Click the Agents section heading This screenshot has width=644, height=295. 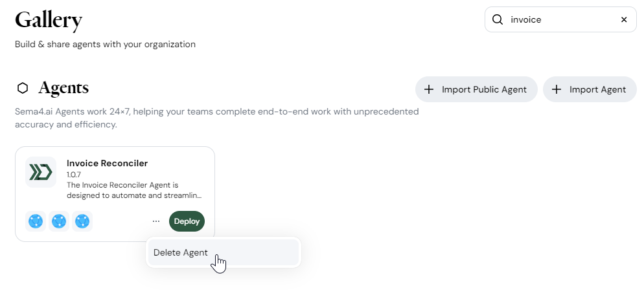(x=63, y=88)
